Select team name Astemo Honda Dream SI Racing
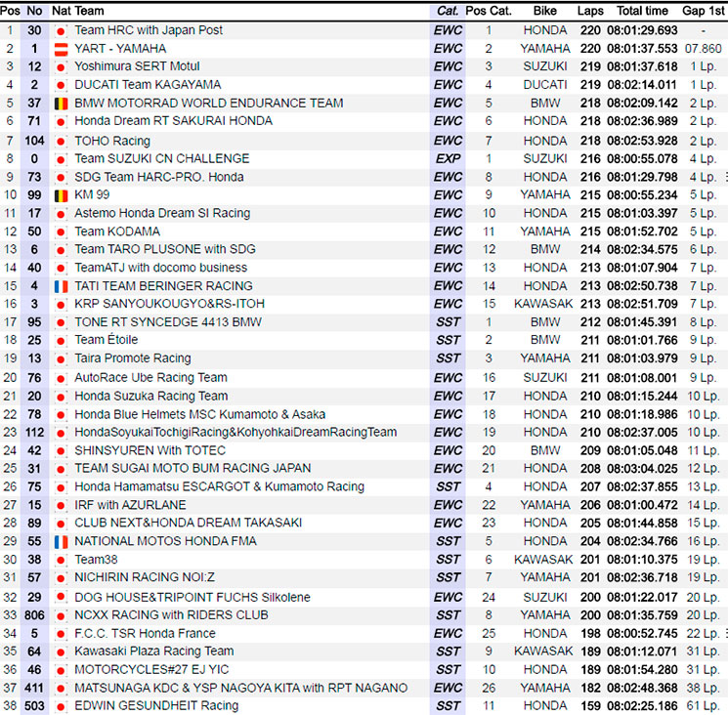Image resolution: width=728 pixels, height=715 pixels. point(162,214)
